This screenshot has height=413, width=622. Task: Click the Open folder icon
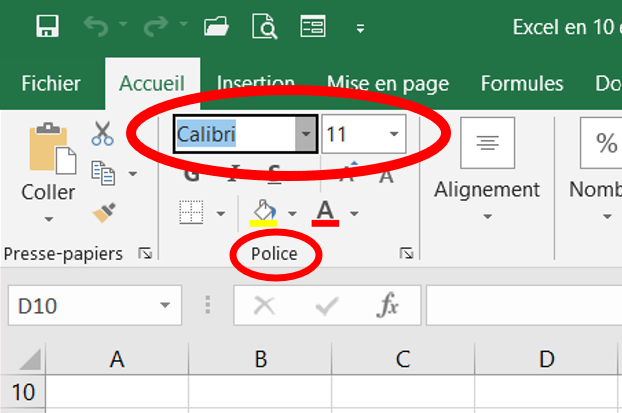216,27
